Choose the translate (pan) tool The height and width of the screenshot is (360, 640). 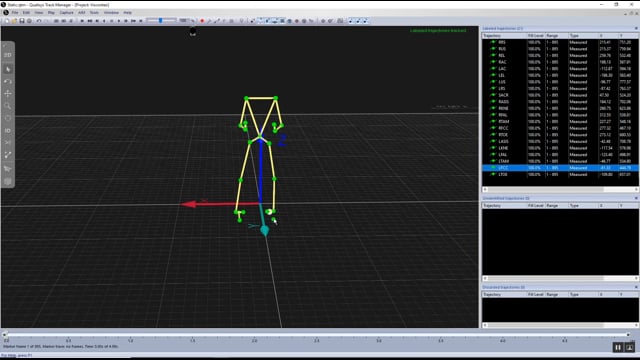click(8, 94)
